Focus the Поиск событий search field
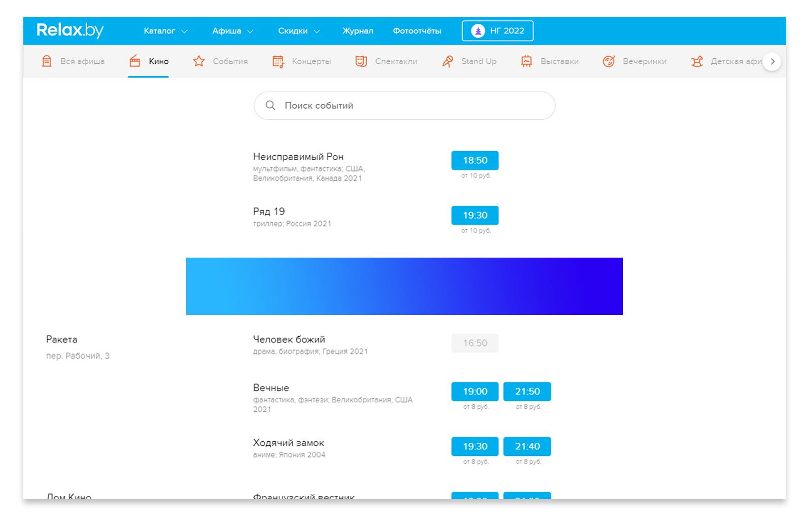This screenshot has width=808, height=532. [x=404, y=105]
